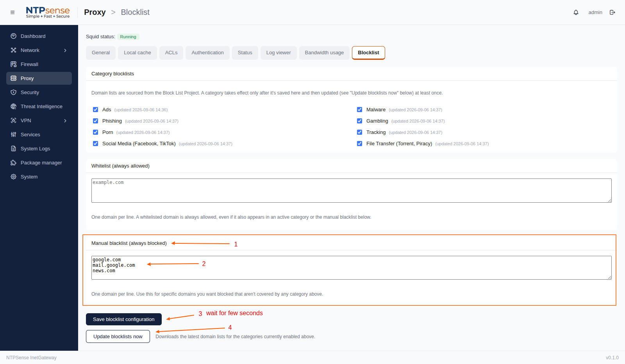Uncheck the Porn category checkbox
The width and height of the screenshot is (625, 364).
95,132
